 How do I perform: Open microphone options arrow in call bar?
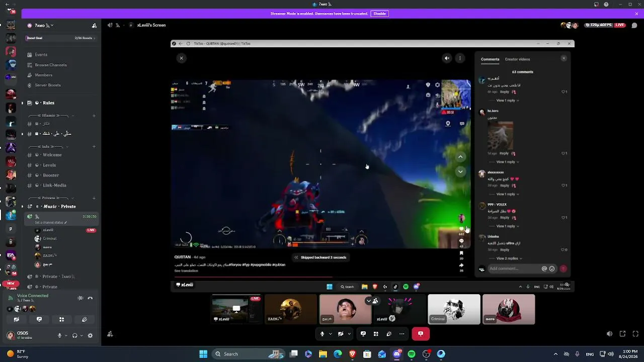(x=331, y=334)
